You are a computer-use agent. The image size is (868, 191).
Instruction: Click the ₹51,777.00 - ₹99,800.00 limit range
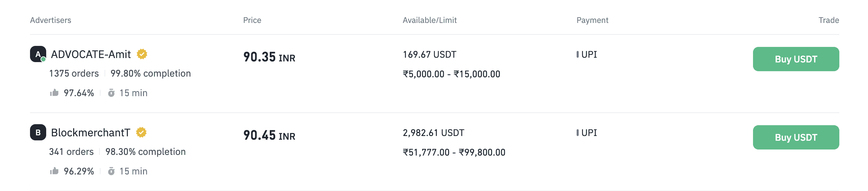click(454, 152)
